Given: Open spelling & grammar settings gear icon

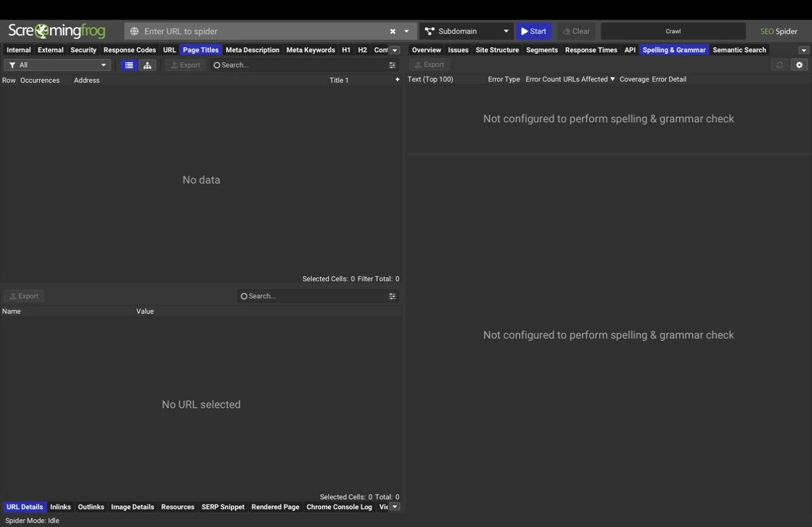Looking at the screenshot, I should [799, 65].
